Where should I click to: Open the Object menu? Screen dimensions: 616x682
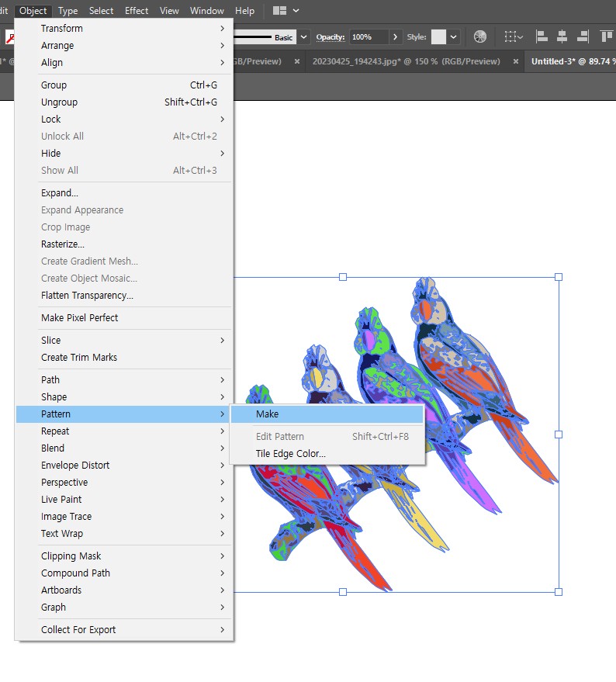[x=33, y=10]
